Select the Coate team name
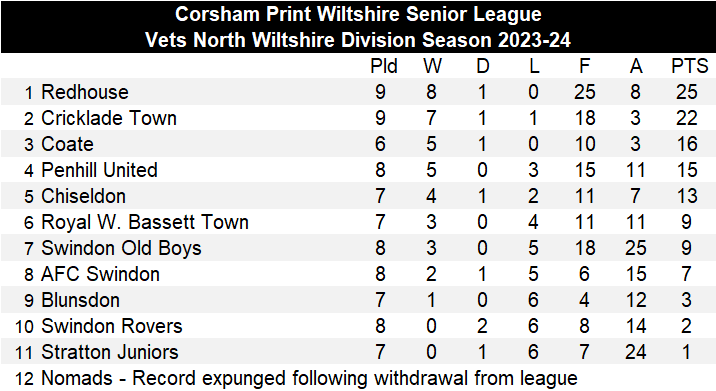This screenshot has height=391, width=716. coord(67,144)
